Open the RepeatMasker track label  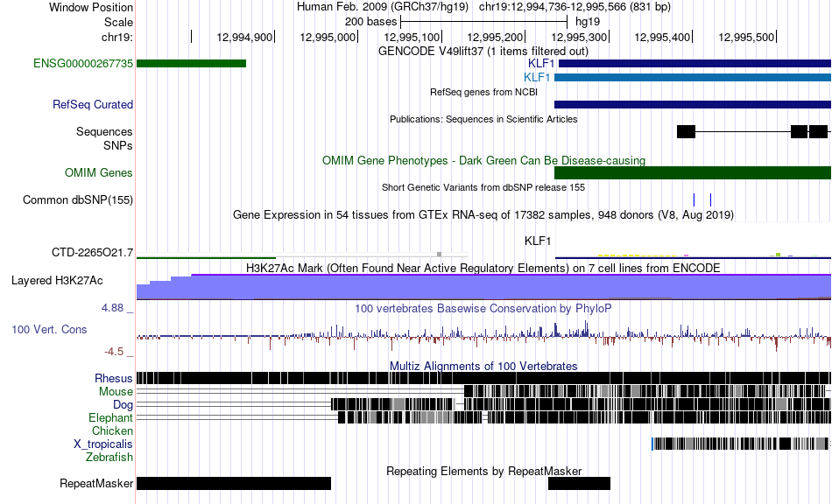96,483
